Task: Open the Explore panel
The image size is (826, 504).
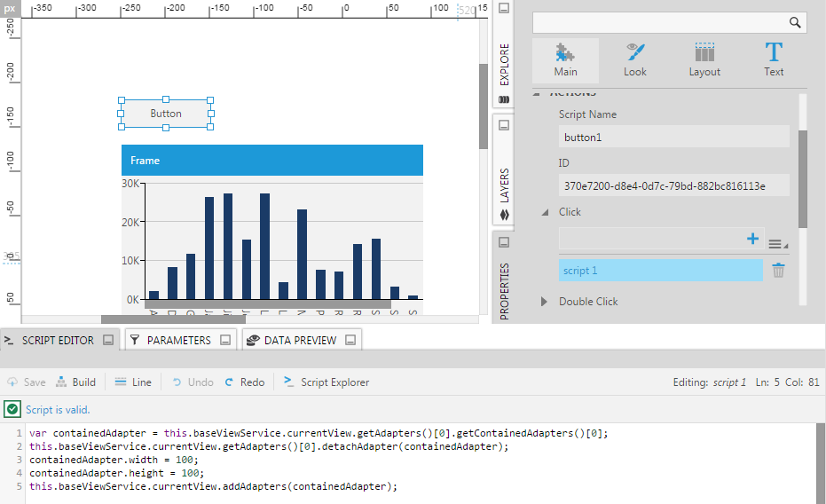Action: pos(504,64)
